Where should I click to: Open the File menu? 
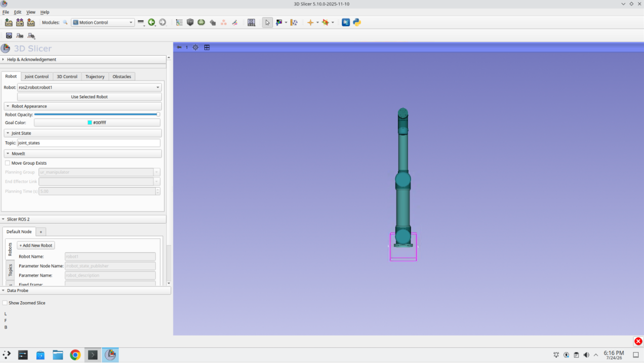click(6, 12)
